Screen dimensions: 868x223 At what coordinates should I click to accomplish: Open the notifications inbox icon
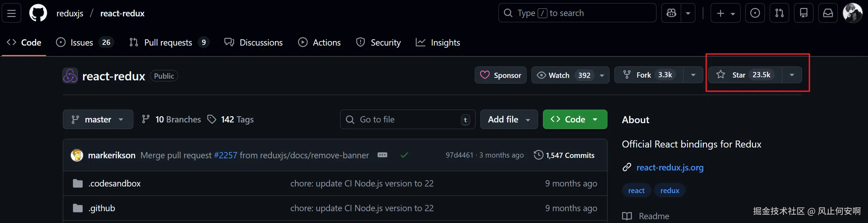(828, 13)
